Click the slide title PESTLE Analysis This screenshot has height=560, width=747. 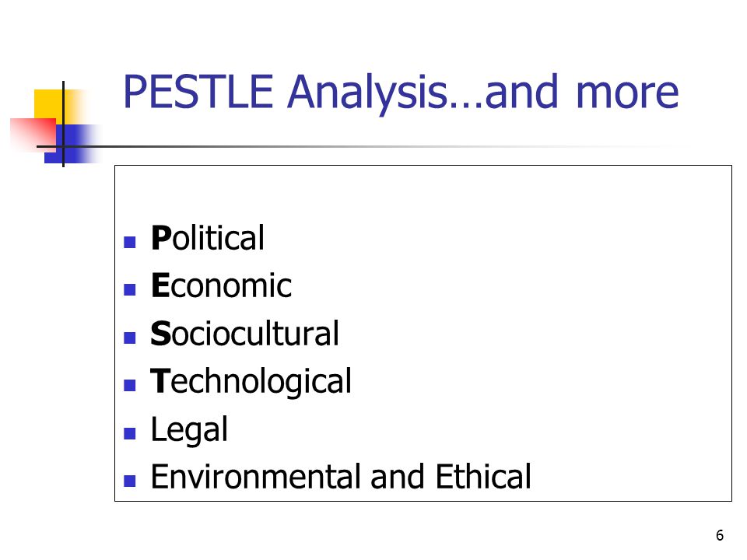coord(401,93)
